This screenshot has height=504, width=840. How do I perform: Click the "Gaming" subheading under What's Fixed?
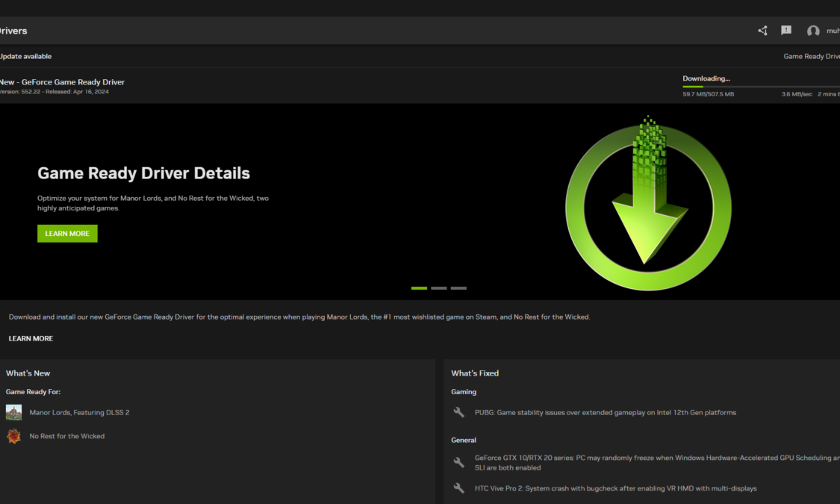tap(464, 392)
